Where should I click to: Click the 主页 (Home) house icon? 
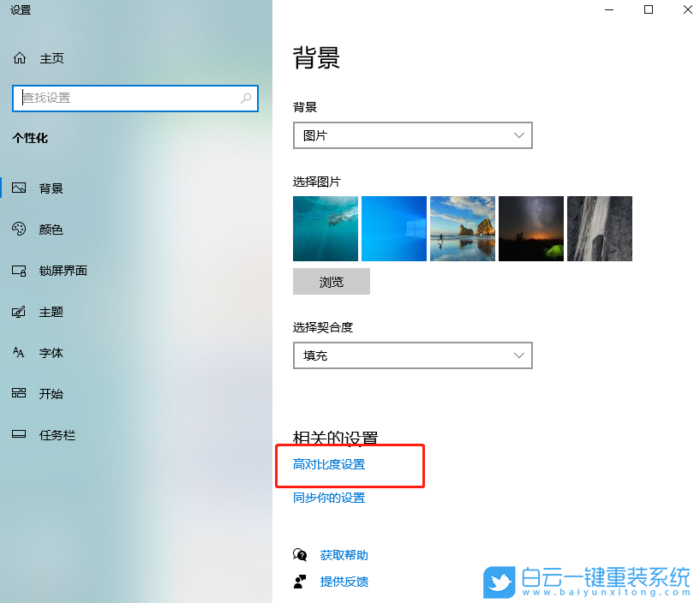pyautogui.click(x=19, y=57)
